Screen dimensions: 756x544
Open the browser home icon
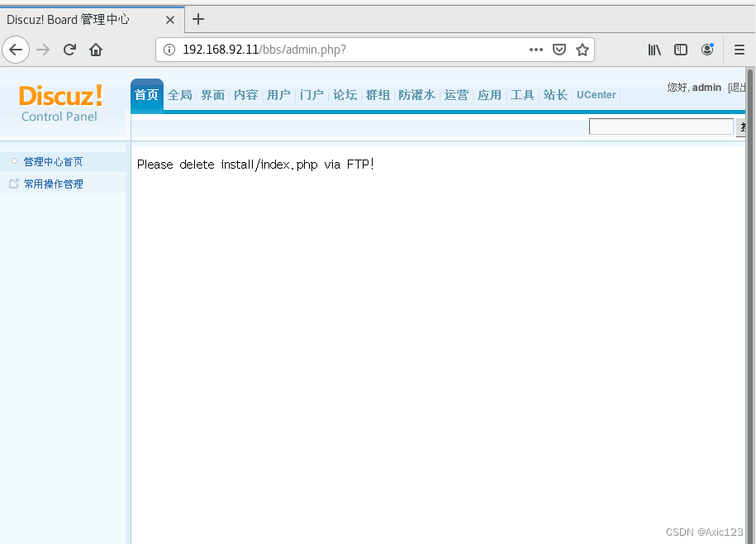tap(96, 50)
